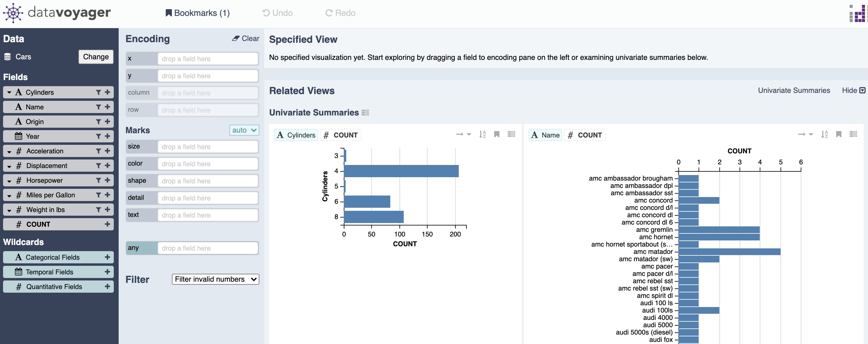The image size is (868, 344).
Task: Open the Marks auto dropdown
Action: 244,130
